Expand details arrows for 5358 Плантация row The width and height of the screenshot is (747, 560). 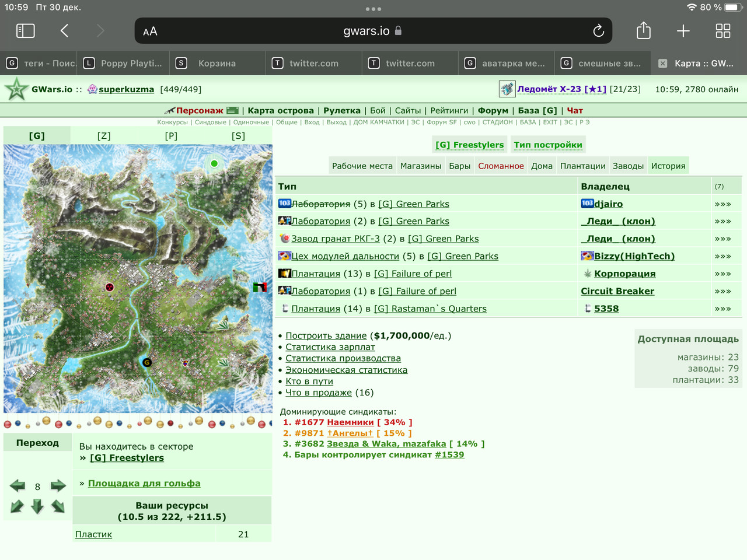click(x=722, y=309)
